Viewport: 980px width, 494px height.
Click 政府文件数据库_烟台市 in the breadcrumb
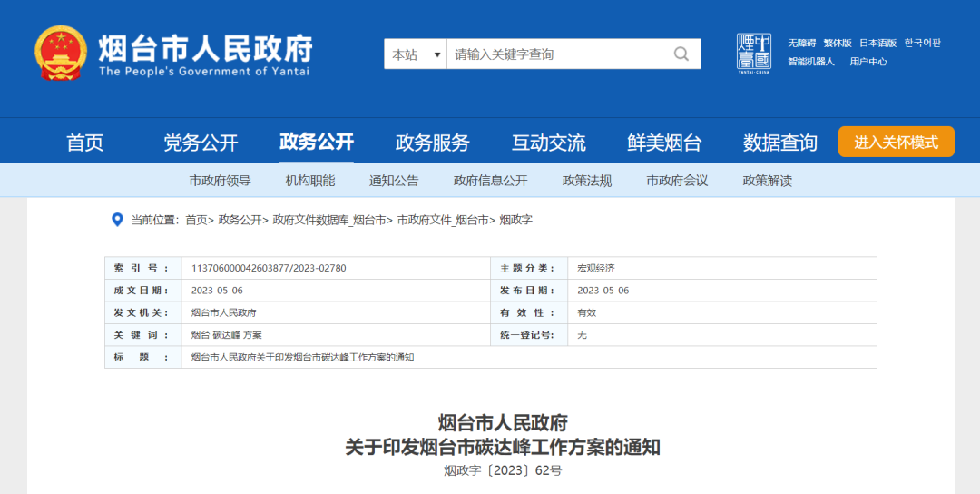330,220
